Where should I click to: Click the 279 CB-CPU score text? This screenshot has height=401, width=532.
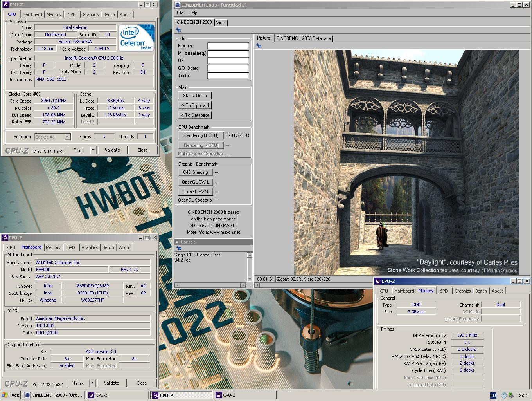237,135
